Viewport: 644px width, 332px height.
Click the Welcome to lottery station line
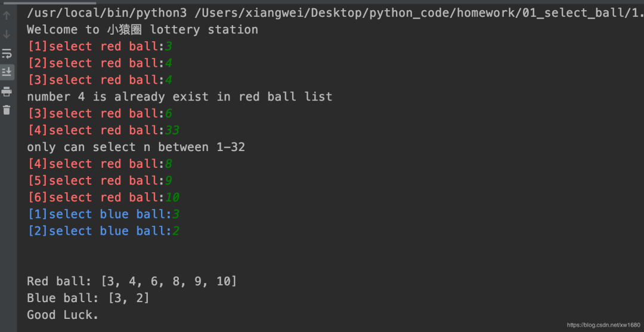143,29
